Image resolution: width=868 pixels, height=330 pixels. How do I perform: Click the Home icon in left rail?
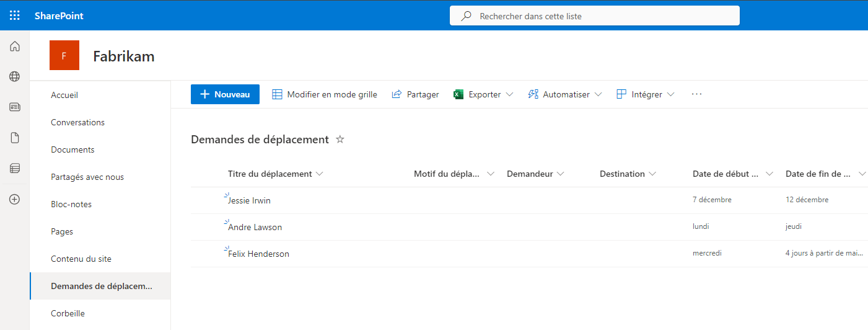click(15, 47)
